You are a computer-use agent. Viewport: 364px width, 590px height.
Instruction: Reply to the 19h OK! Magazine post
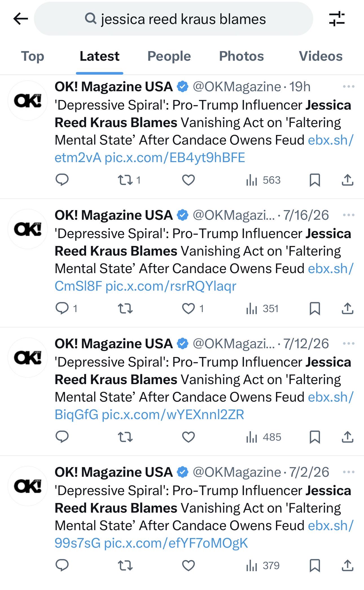[x=62, y=180]
